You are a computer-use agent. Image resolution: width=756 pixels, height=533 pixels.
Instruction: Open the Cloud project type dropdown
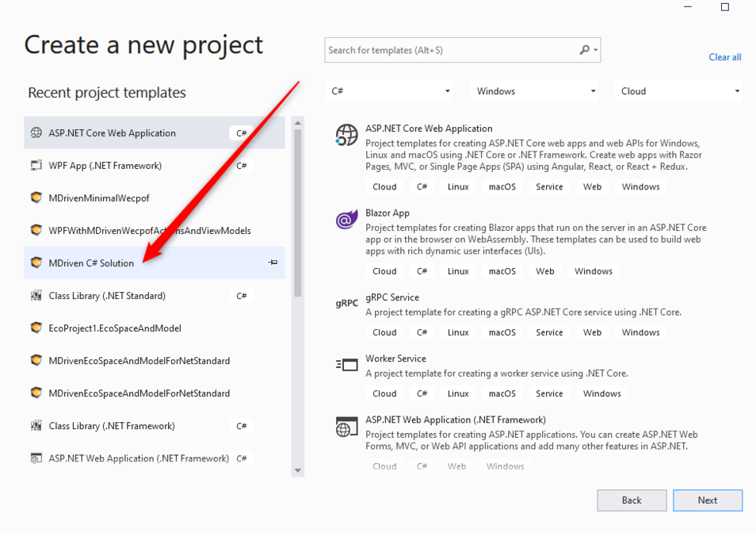tap(678, 91)
